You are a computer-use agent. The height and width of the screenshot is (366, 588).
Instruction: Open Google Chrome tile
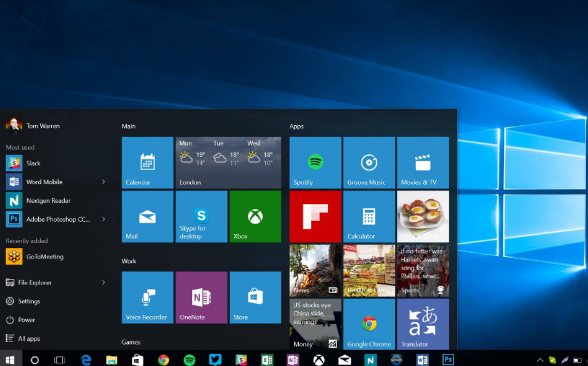point(369,324)
